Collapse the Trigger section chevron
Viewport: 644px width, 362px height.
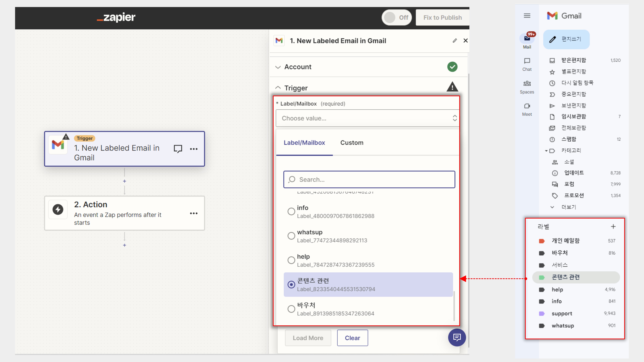[278, 88]
